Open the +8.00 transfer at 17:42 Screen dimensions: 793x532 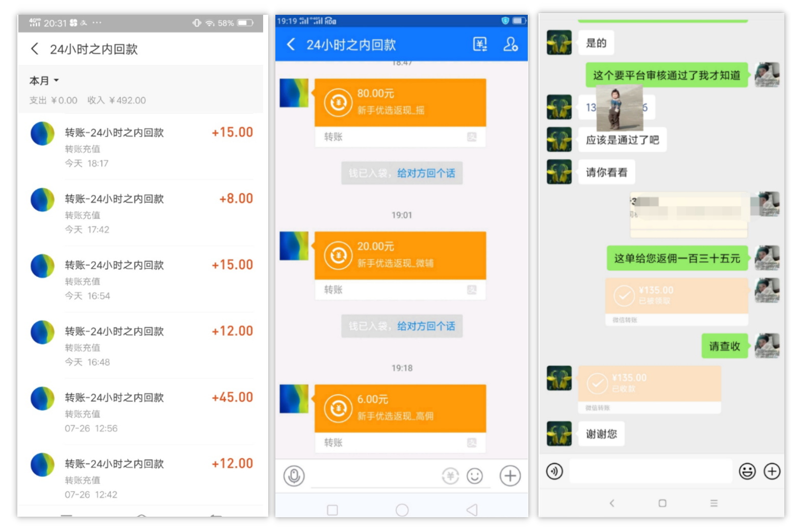[142, 213]
